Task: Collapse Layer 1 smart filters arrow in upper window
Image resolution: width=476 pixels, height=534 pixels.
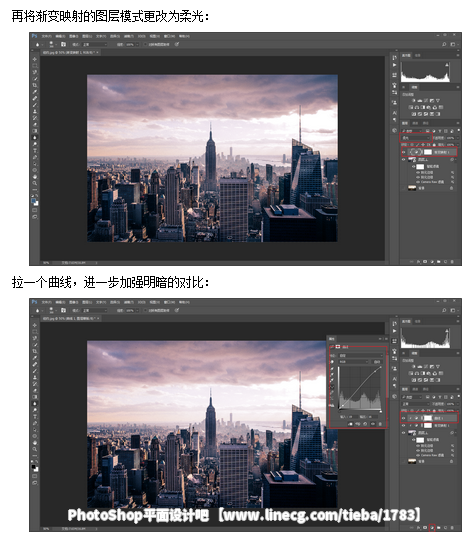Action: [x=456, y=160]
